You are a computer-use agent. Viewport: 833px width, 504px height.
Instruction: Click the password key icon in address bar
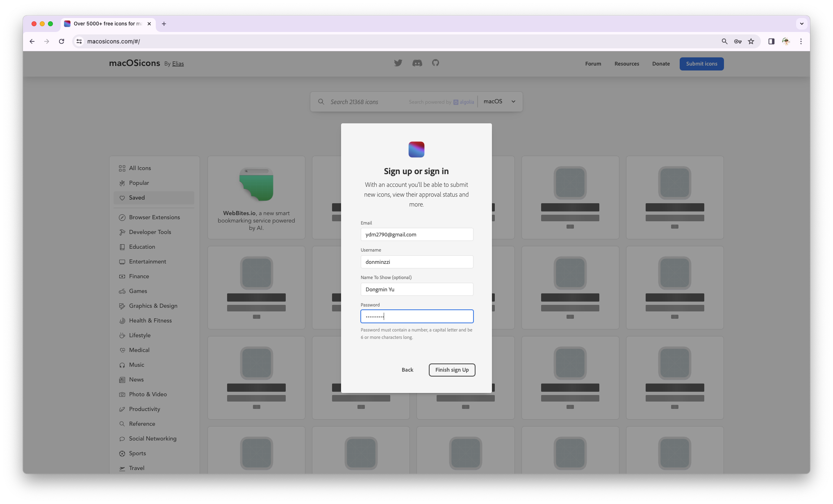[x=737, y=41]
